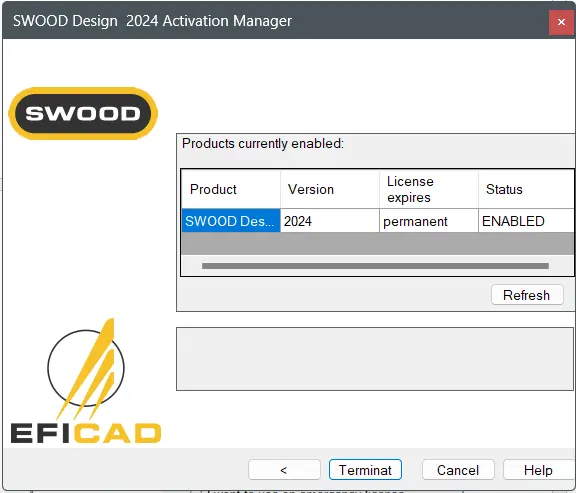Click the License expires column header
Viewport: 576px width, 493px height.
(x=429, y=189)
